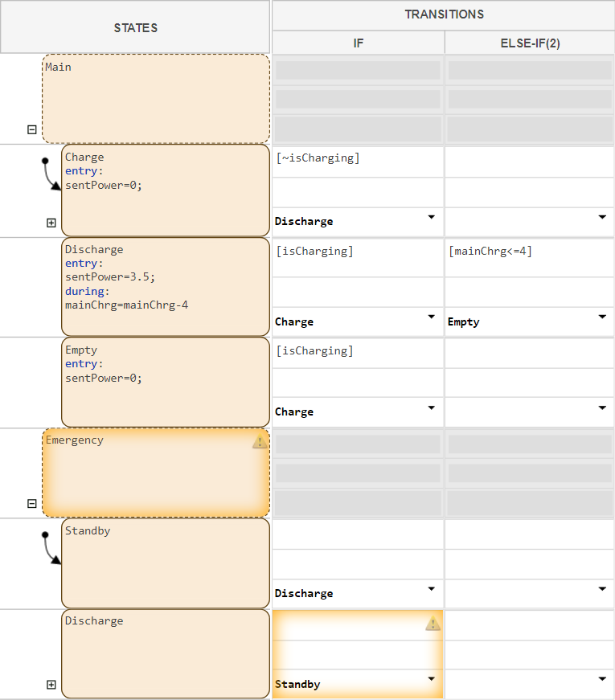
Task: Click warning icon on Emergency state
Action: click(260, 441)
